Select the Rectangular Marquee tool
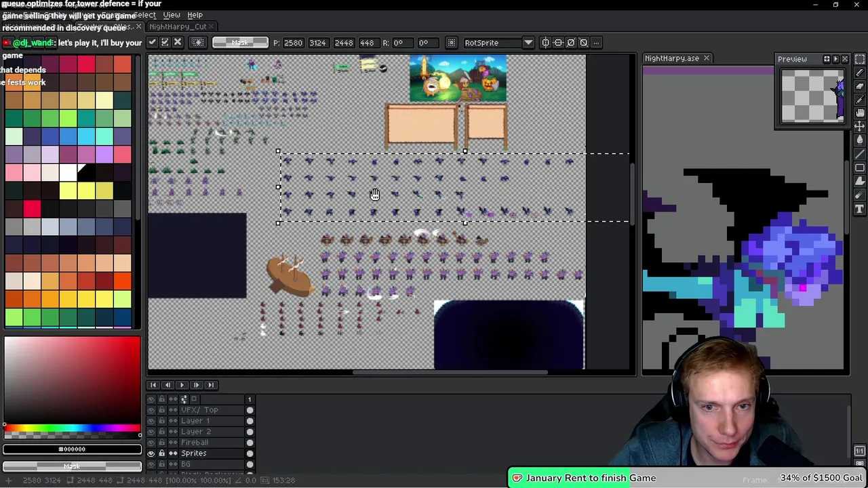The height and width of the screenshot is (488, 868). click(x=860, y=60)
